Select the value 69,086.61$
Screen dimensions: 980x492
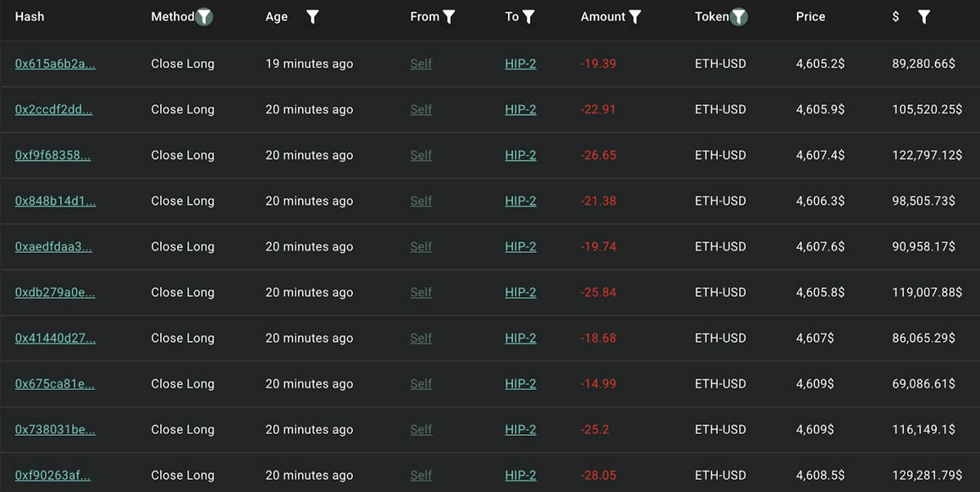coord(924,383)
